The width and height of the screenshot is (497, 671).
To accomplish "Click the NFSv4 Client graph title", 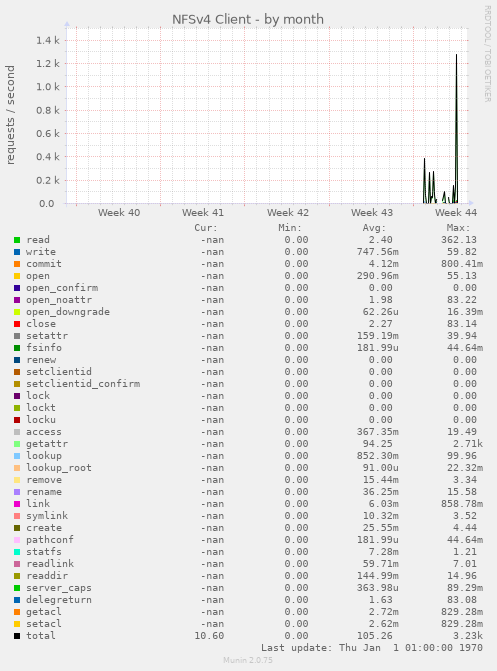I will click(248, 20).
